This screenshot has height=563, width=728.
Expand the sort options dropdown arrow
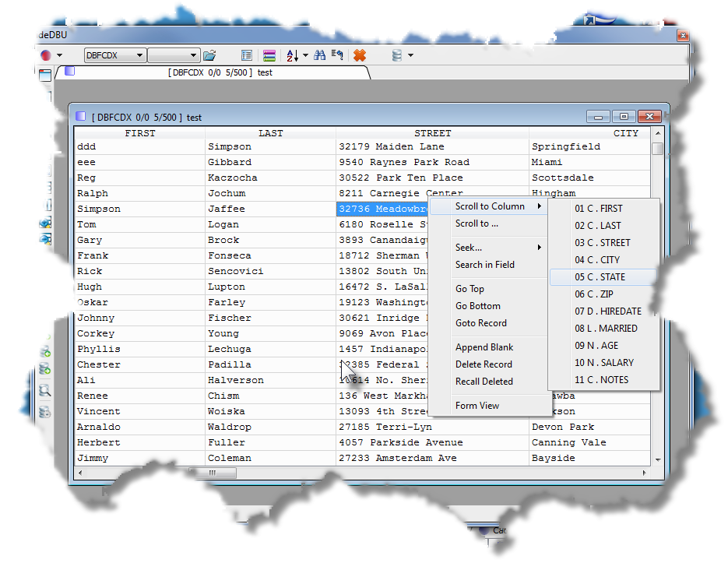(x=305, y=56)
